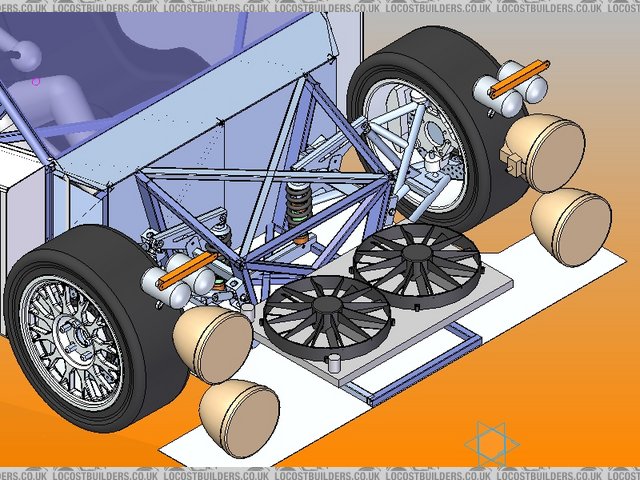Select the near-side upper headlight pod
This screenshot has width=640, height=480.
click(x=212, y=344)
